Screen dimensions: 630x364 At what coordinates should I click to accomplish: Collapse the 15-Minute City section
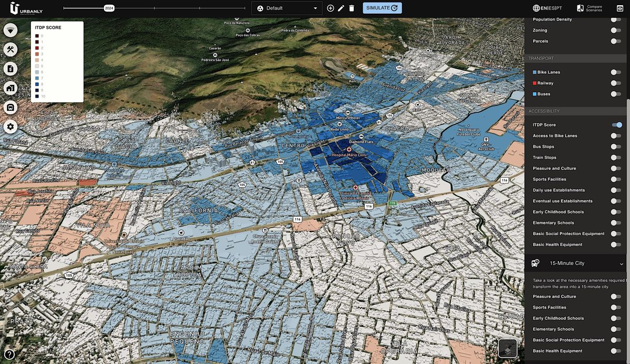click(622, 264)
